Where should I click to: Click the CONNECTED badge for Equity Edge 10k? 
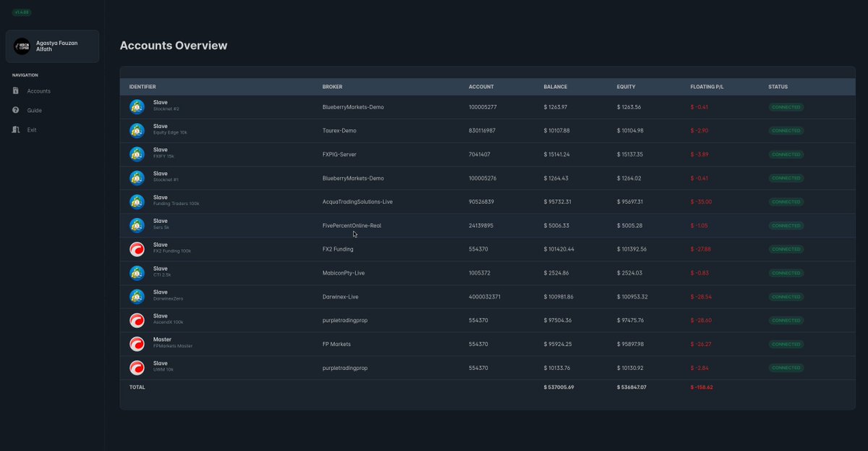786,131
